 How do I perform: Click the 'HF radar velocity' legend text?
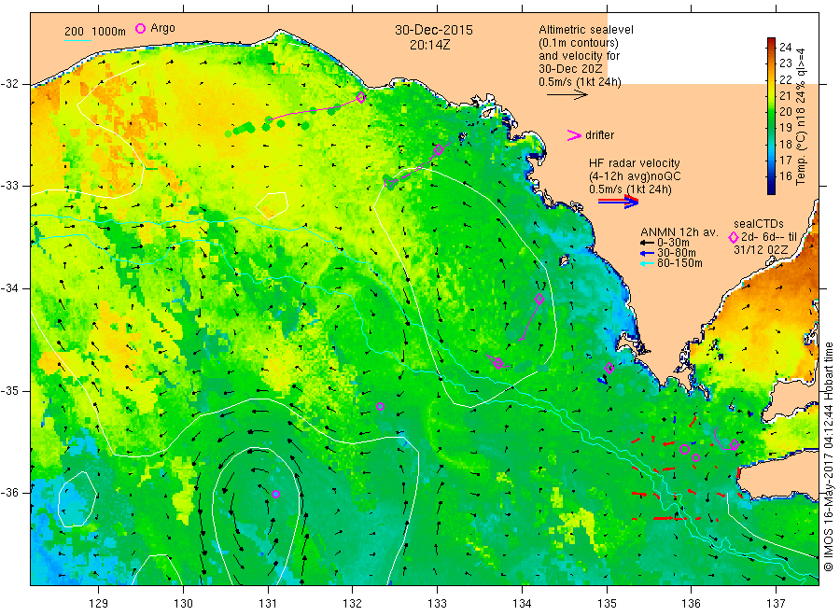coord(635,163)
